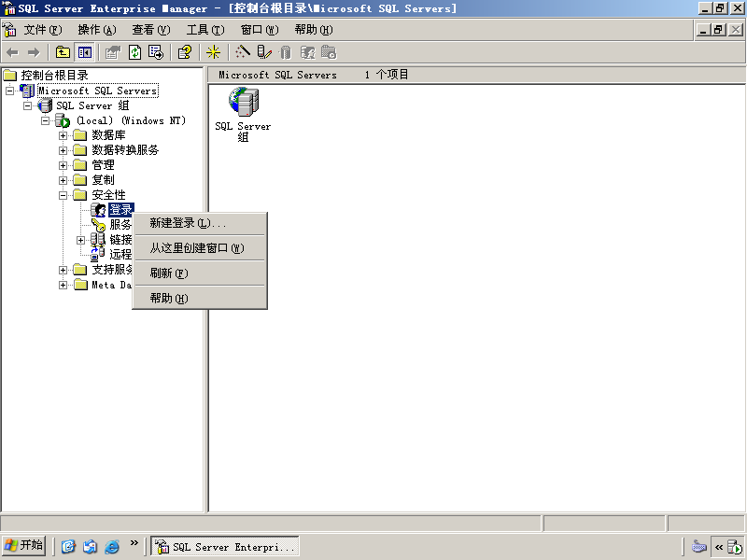Open the help toolbar icon
The width and height of the screenshot is (747, 560).
coord(185,52)
